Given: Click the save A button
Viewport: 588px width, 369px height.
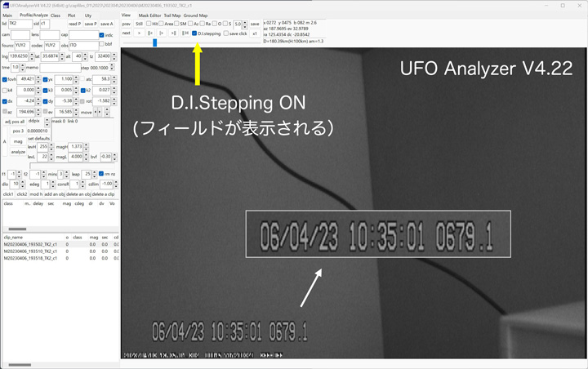Looking at the screenshot, I should [107, 24].
